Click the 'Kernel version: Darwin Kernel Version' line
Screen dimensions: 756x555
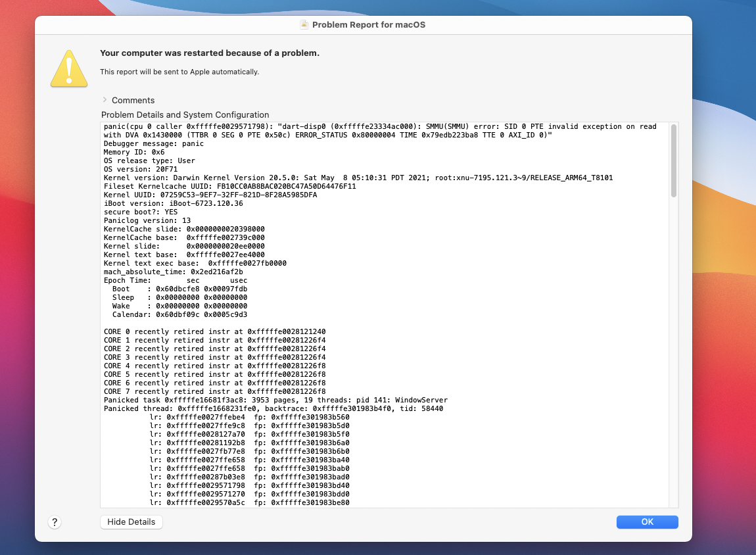click(358, 178)
